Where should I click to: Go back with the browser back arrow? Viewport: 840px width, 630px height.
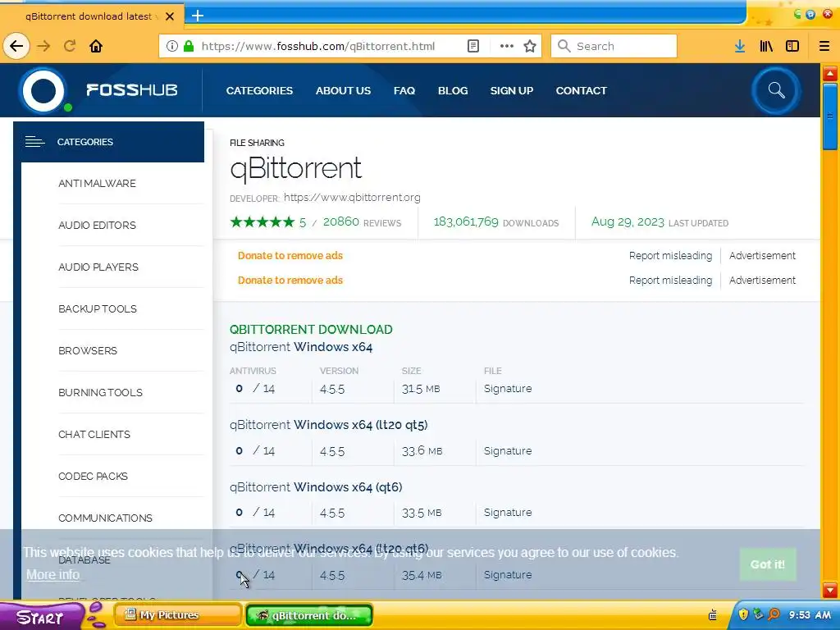click(x=16, y=46)
